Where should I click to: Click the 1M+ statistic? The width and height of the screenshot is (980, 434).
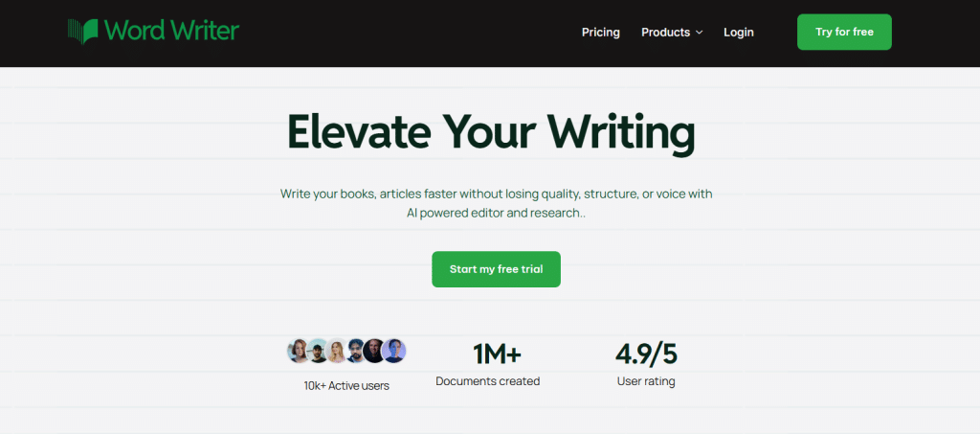(x=497, y=354)
